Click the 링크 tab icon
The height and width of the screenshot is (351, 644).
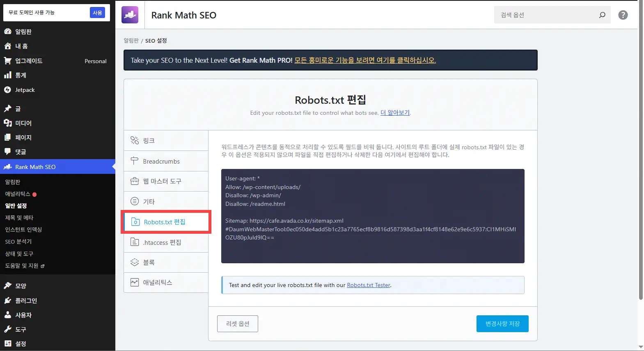[x=135, y=140]
